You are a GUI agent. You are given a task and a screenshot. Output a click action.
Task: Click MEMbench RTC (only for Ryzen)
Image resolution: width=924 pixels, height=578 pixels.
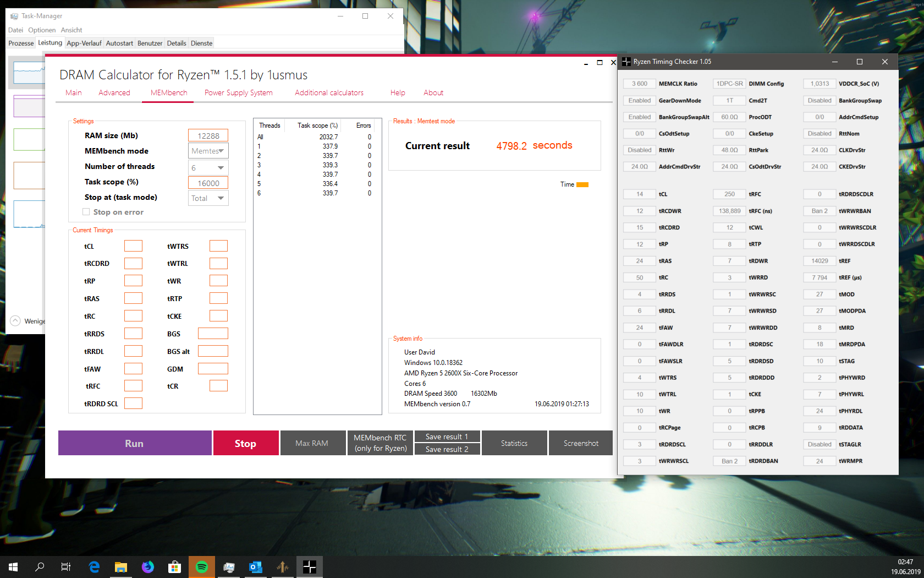click(x=380, y=443)
